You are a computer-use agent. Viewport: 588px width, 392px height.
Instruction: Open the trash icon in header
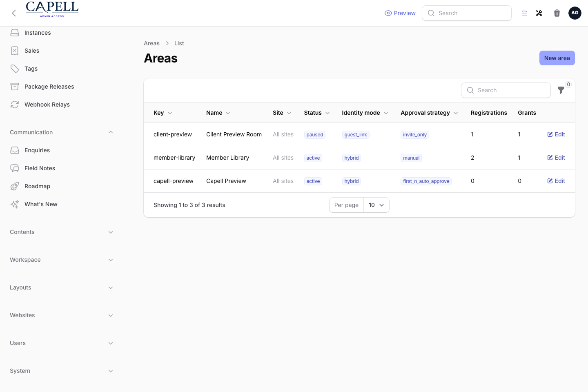[x=557, y=13]
